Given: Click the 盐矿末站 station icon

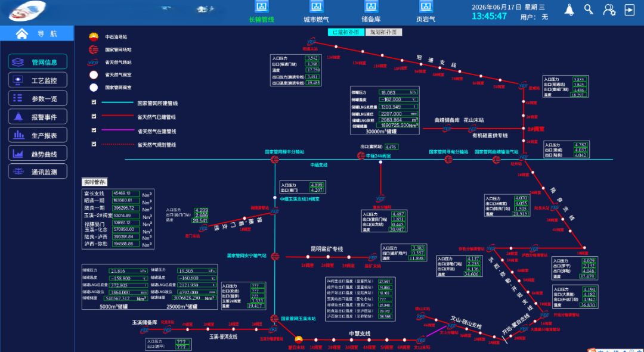Looking at the screenshot, I should pos(373,258).
